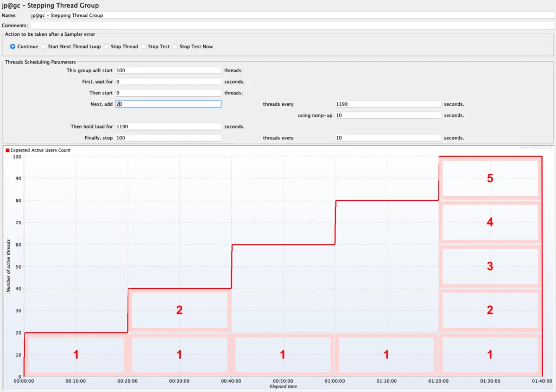Focus the 'Then start' threads field
This screenshot has height=392, width=556.
tap(168, 93)
